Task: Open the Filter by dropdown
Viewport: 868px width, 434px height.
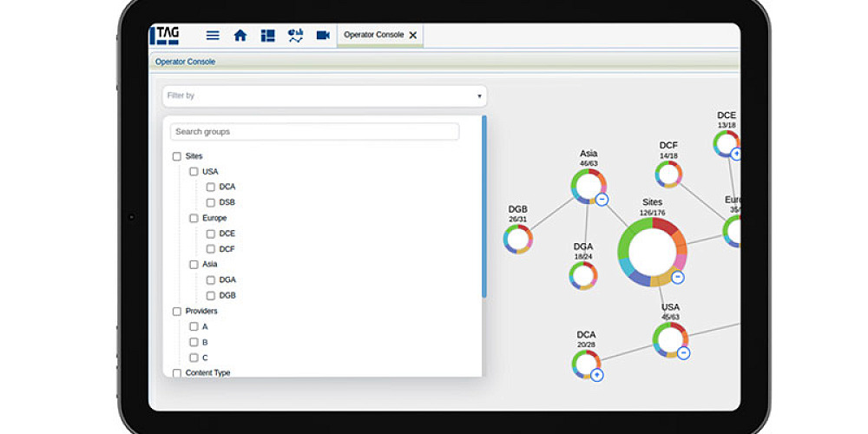Action: (325, 96)
